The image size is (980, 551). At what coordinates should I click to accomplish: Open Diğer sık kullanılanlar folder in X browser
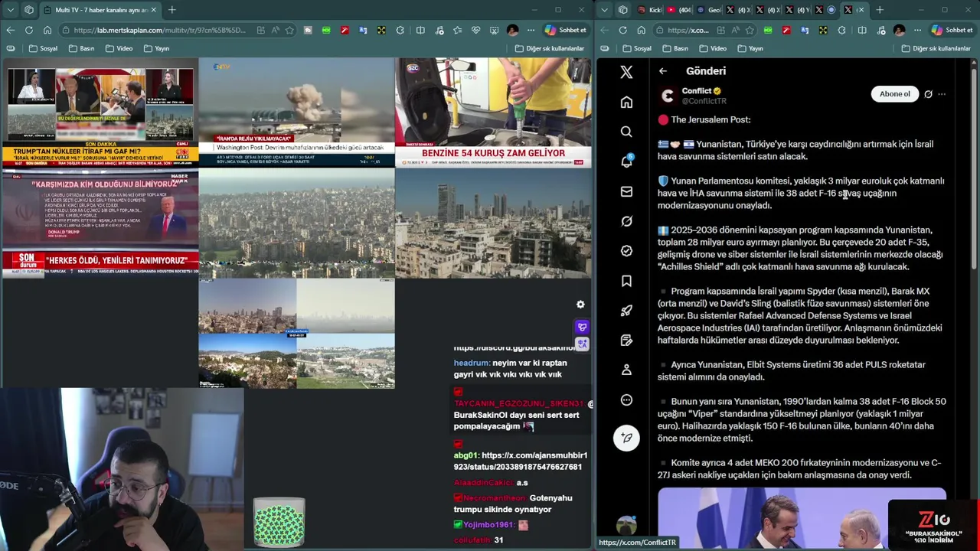point(936,48)
